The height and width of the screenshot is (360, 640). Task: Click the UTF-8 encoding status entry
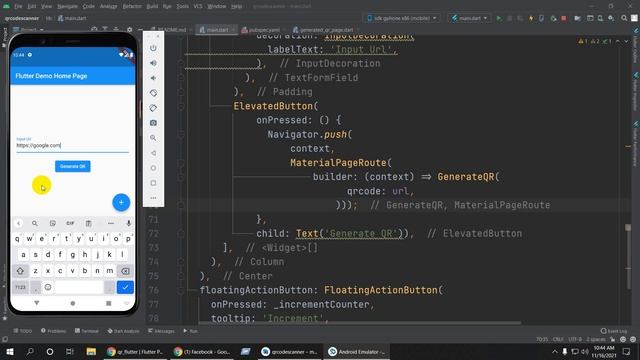pyautogui.click(x=575, y=339)
